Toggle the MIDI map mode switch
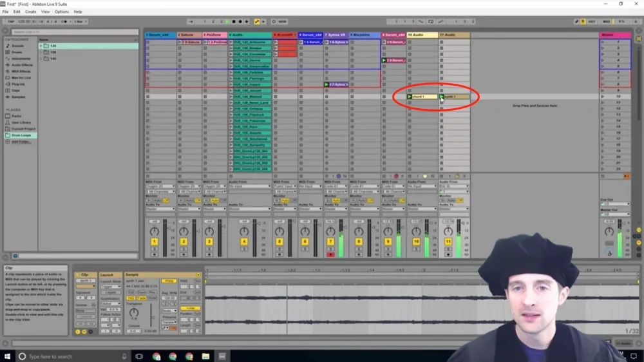The image size is (644, 362). pyautogui.click(x=606, y=21)
